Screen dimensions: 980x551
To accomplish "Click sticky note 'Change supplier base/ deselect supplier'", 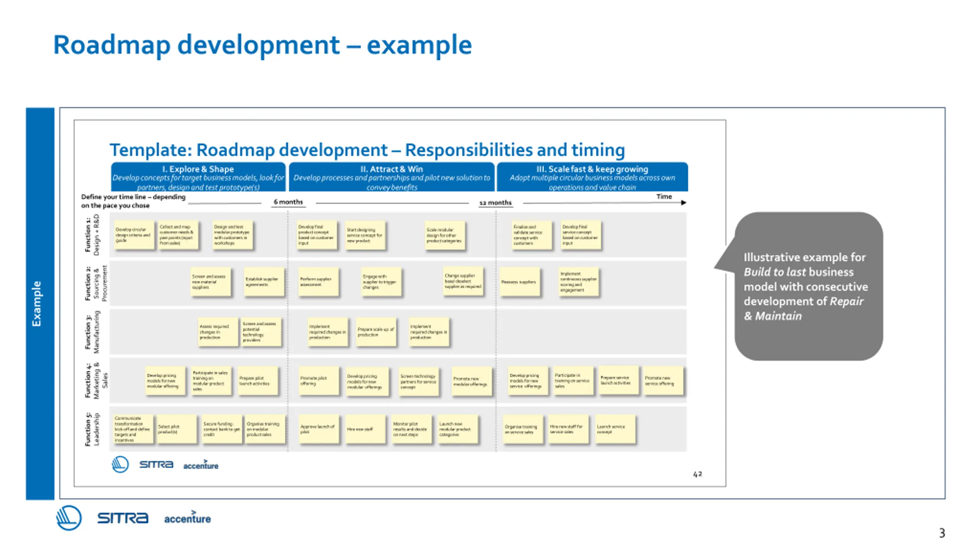I will tap(463, 281).
